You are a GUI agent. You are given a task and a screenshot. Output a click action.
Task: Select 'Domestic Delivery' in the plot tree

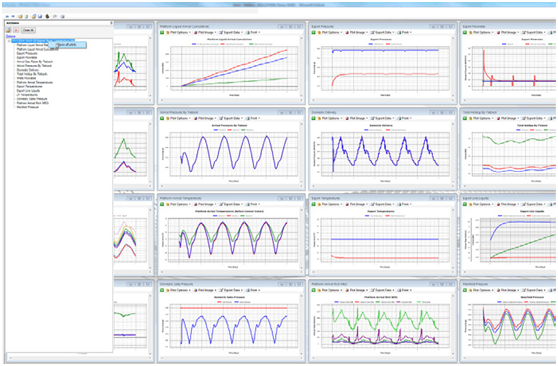(x=28, y=70)
